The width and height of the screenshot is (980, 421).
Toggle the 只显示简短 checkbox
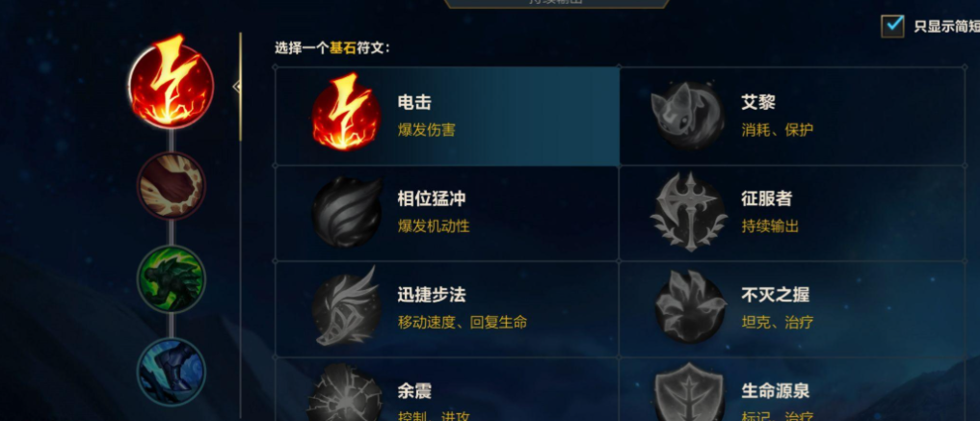click(x=892, y=26)
